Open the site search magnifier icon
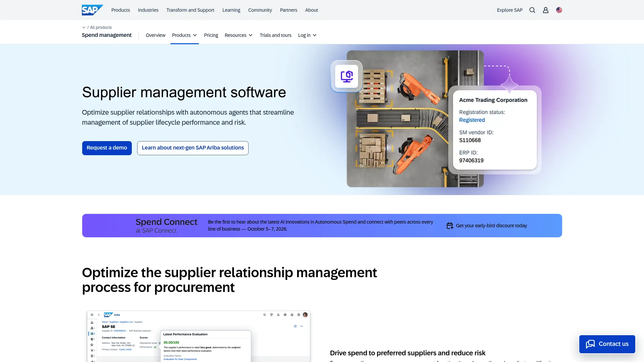 tap(532, 10)
